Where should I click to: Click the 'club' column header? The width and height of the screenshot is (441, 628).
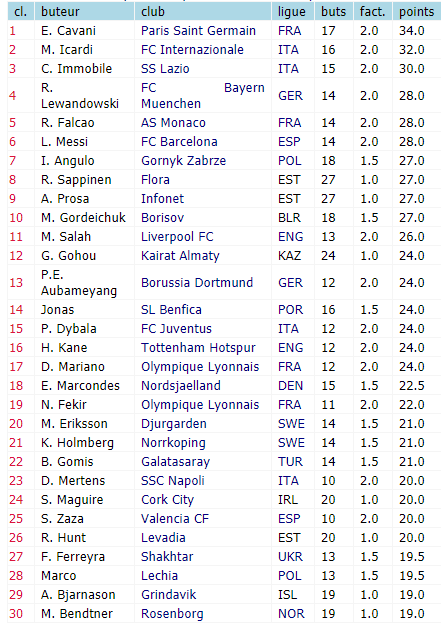(x=153, y=12)
